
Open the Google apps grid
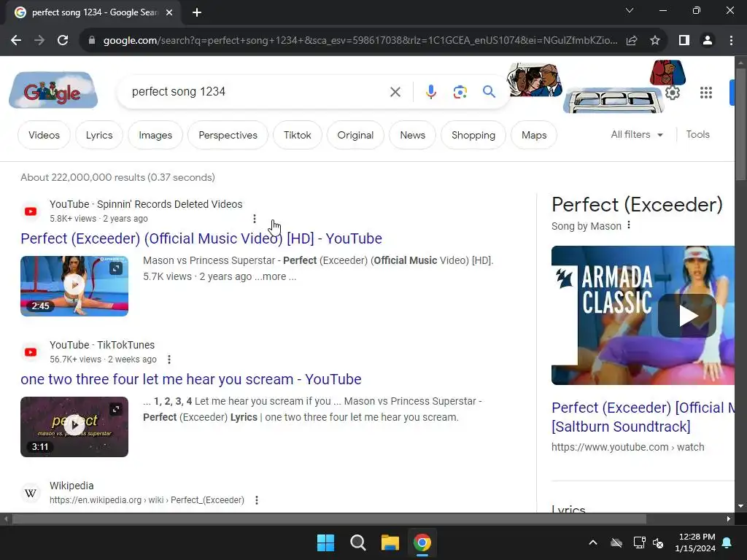[x=705, y=93]
